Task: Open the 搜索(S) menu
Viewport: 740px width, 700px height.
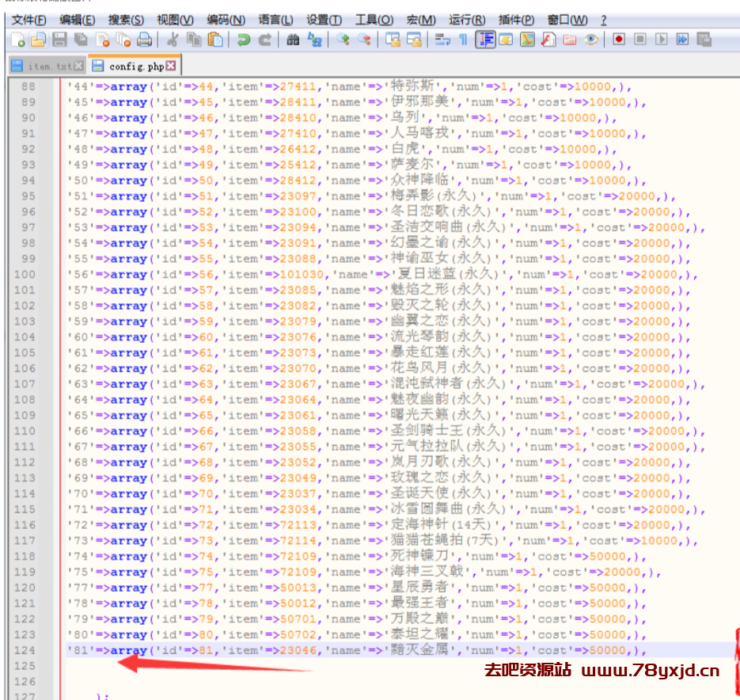Action: (x=126, y=20)
